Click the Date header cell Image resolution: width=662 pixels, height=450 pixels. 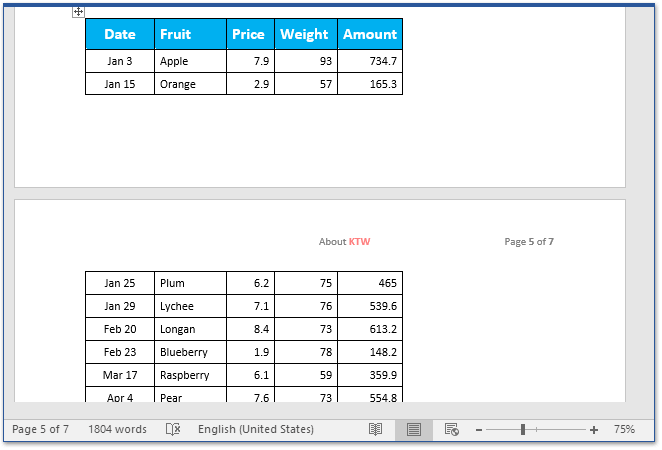(x=120, y=34)
